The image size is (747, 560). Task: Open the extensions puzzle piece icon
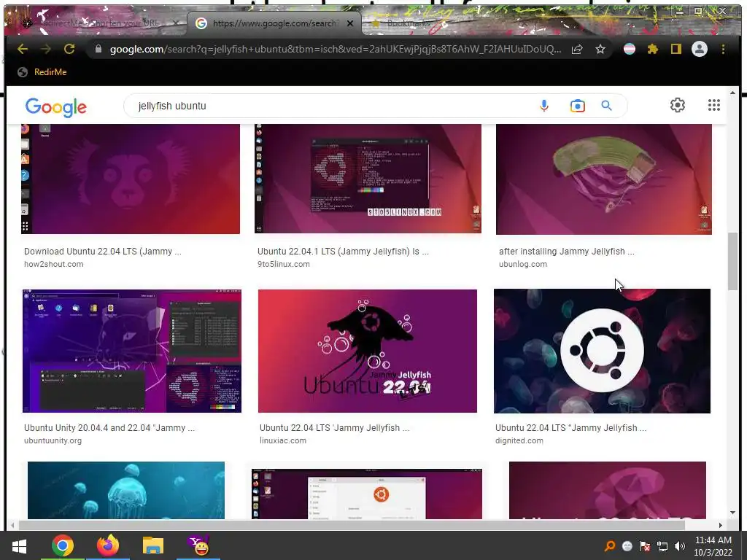[653, 49]
